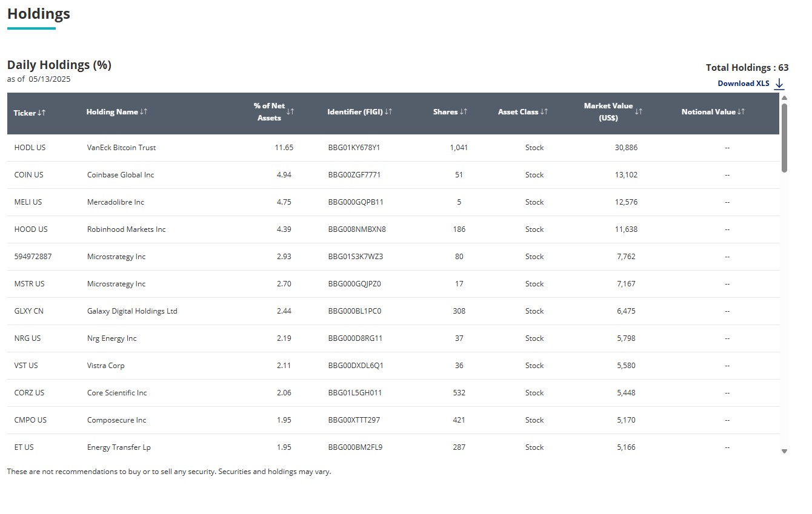Viewport: 812px width, 514px height.
Task: Click the COIN US ticker cell
Action: pos(29,175)
